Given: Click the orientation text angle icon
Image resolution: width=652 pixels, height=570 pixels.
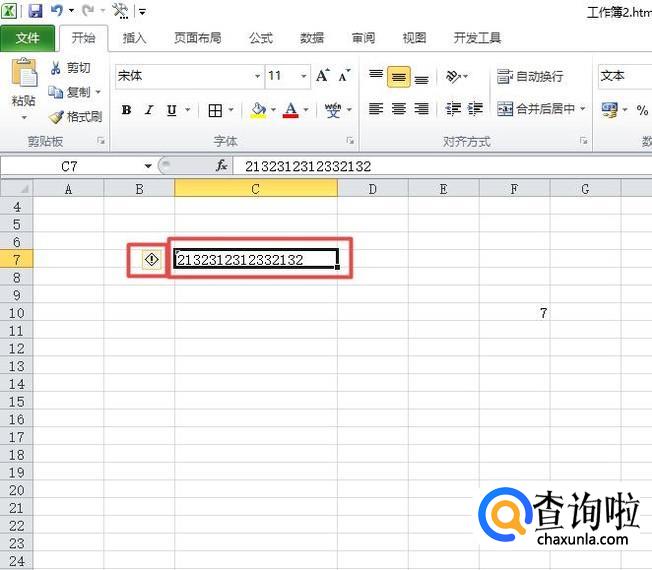Looking at the screenshot, I should tap(453, 76).
